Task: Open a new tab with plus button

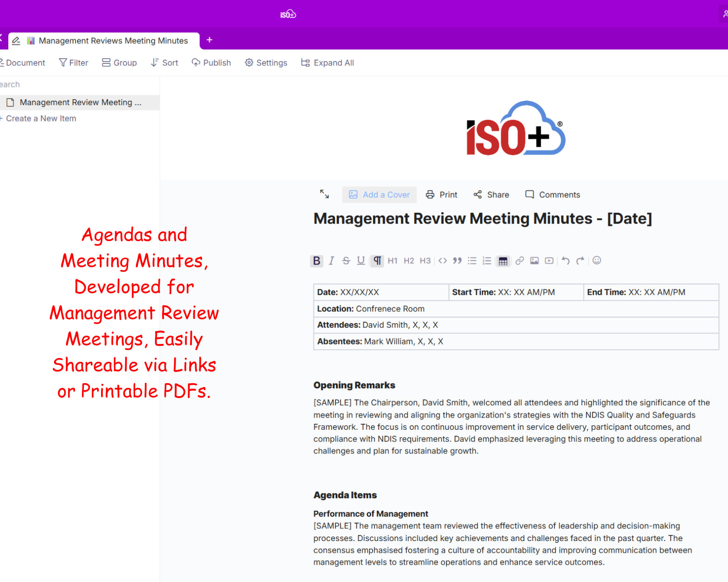Action: 210,40
